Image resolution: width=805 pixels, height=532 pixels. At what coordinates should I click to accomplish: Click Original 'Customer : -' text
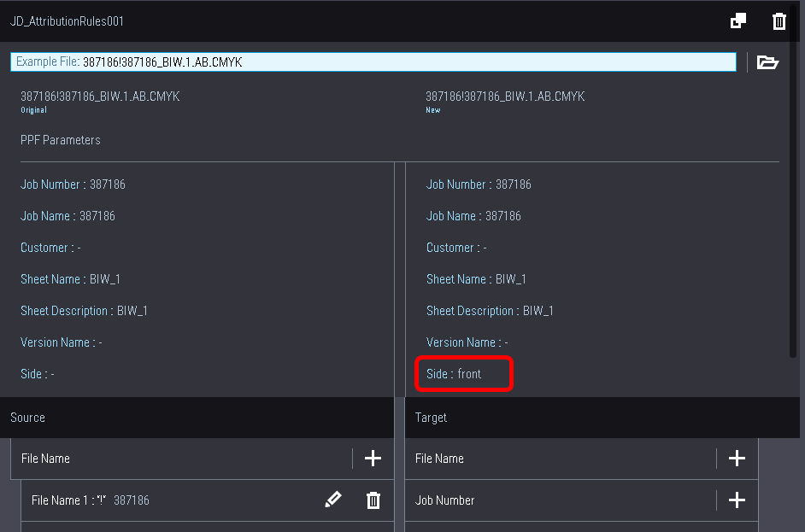(50, 248)
